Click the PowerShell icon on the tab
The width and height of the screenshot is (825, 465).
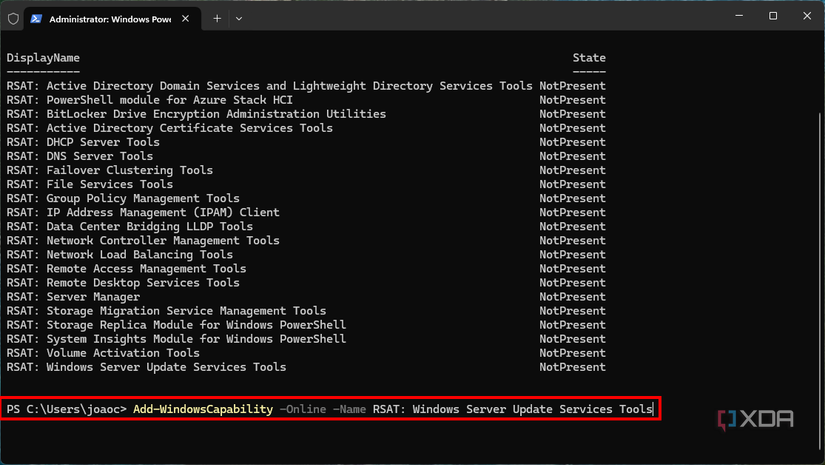(35, 18)
